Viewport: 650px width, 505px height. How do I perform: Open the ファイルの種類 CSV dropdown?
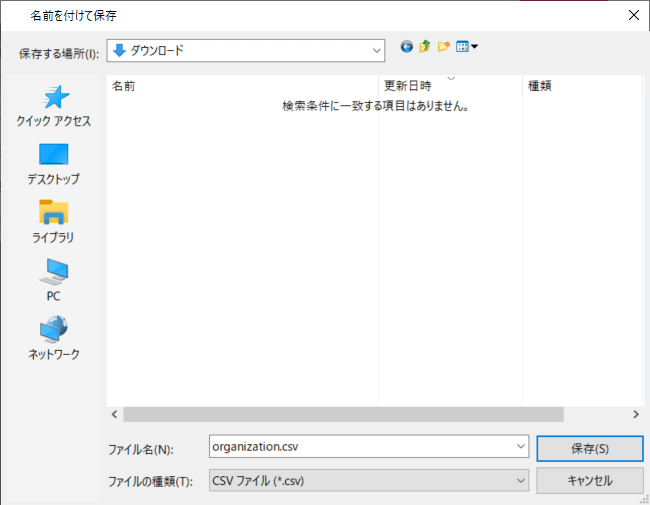pos(369,481)
